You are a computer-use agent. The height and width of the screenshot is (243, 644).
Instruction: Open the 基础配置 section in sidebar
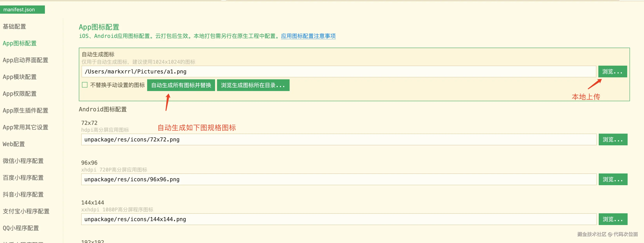14,27
